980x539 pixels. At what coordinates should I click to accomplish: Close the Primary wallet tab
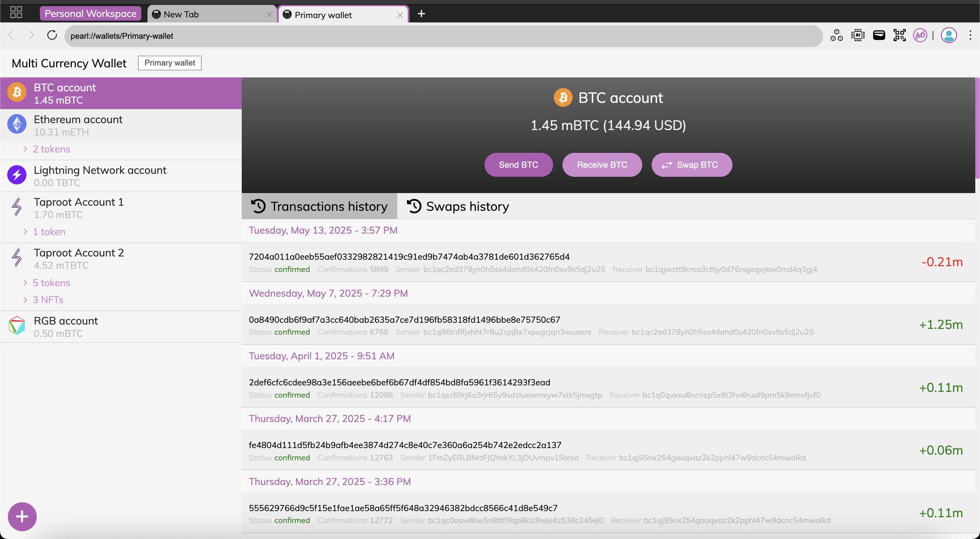pyautogui.click(x=400, y=15)
